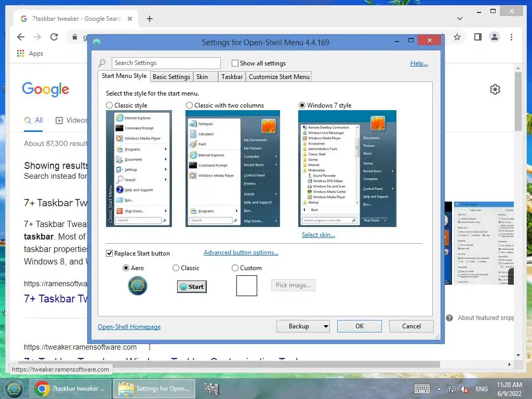Click the Google logo

point(46,89)
